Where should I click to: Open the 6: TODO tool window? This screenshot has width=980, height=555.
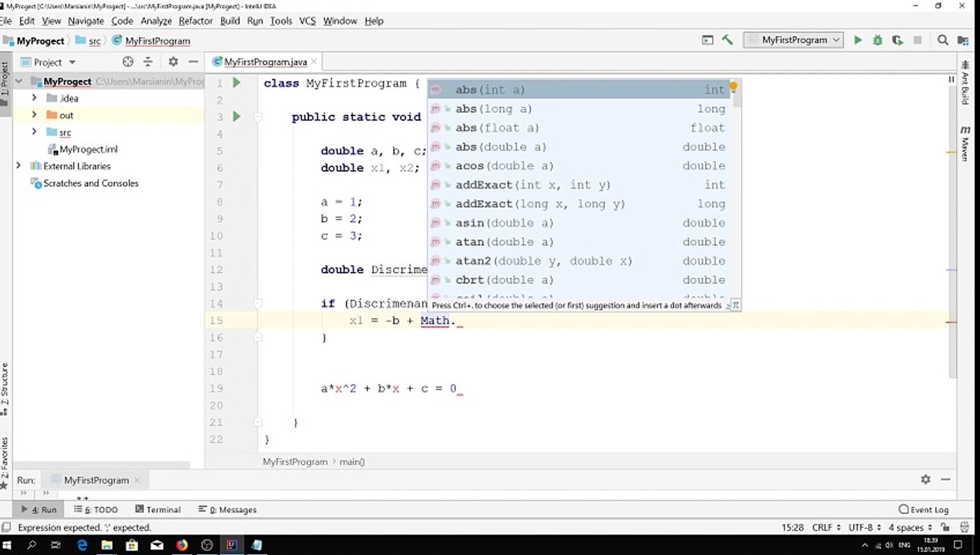point(96,510)
